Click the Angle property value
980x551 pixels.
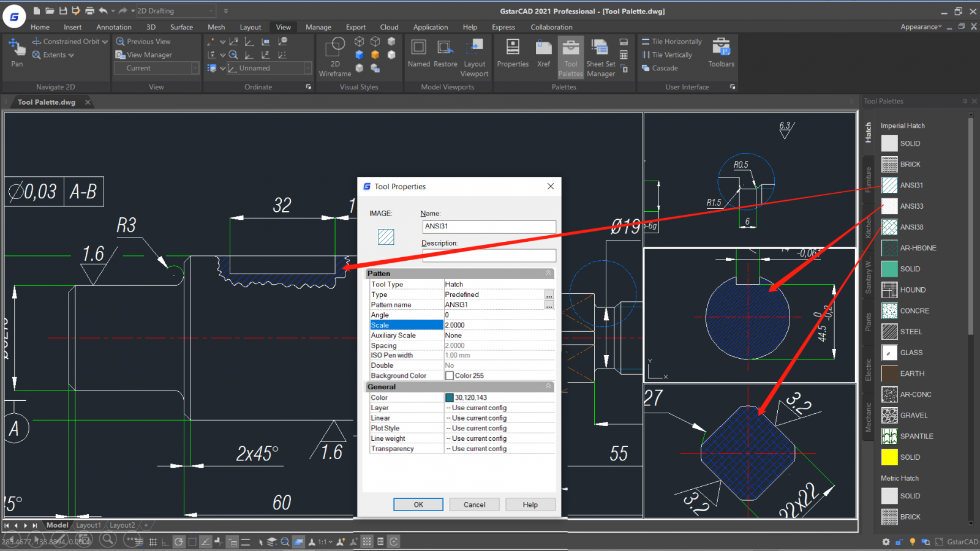click(499, 315)
